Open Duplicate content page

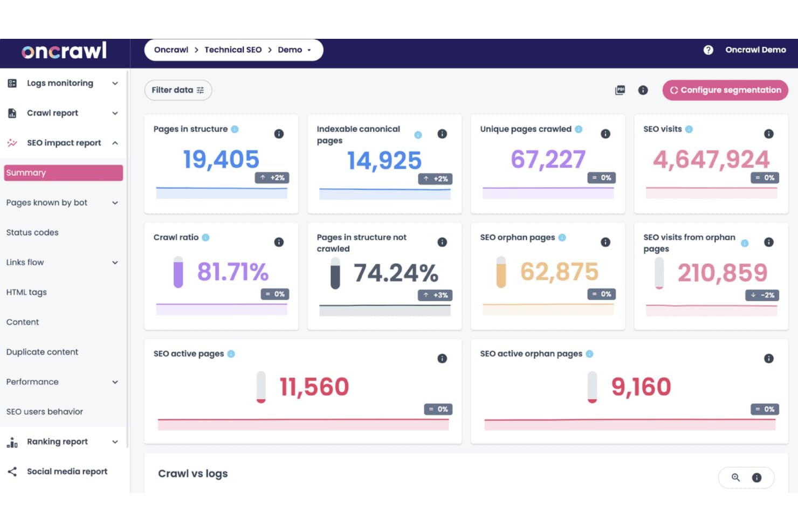(42, 352)
